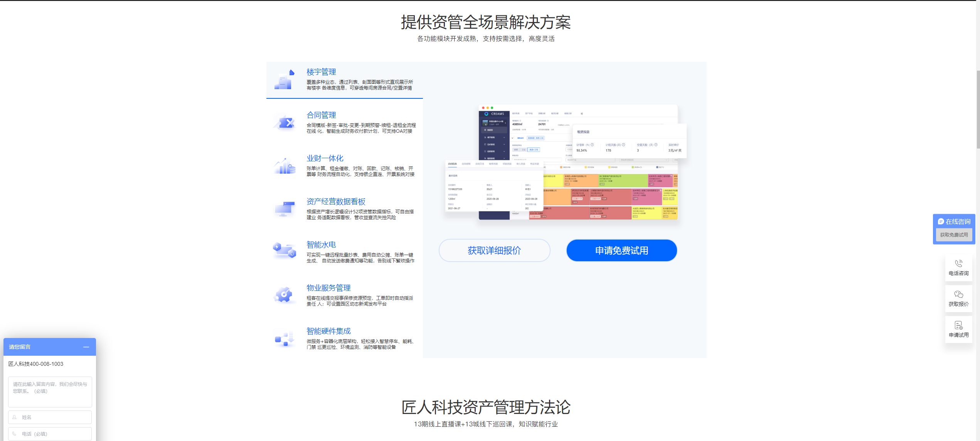Viewport: 980px width, 441px height.
Task: Click the 资产经营数据看板 monitor icon
Action: 284,209
